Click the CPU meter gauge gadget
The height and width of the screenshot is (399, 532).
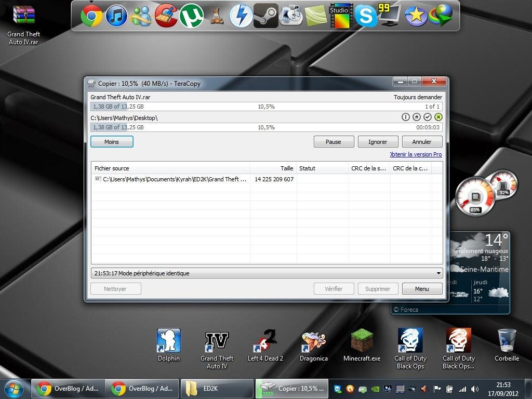tap(475, 196)
